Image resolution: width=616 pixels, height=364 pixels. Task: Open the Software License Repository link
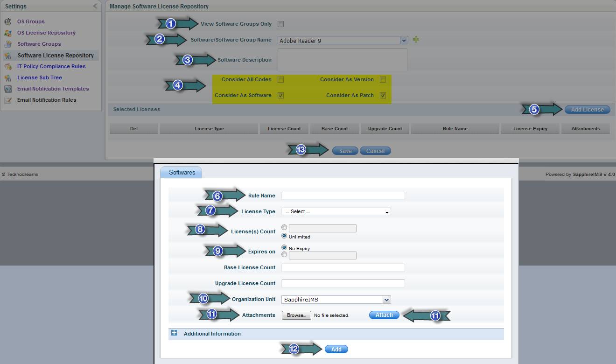pos(56,55)
